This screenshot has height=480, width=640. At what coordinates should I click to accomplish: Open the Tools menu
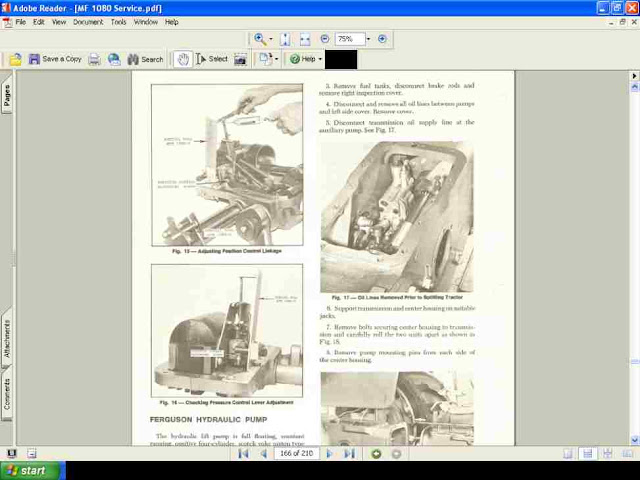click(118, 22)
